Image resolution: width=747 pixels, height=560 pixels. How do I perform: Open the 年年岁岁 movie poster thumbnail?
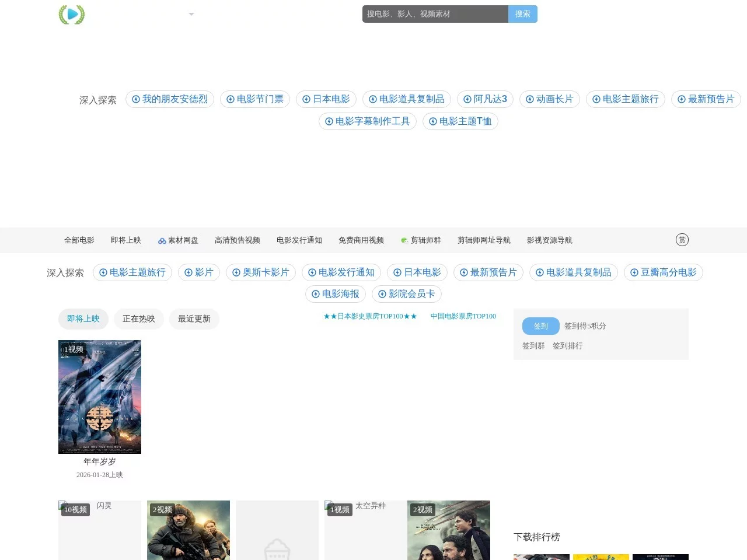[100, 397]
